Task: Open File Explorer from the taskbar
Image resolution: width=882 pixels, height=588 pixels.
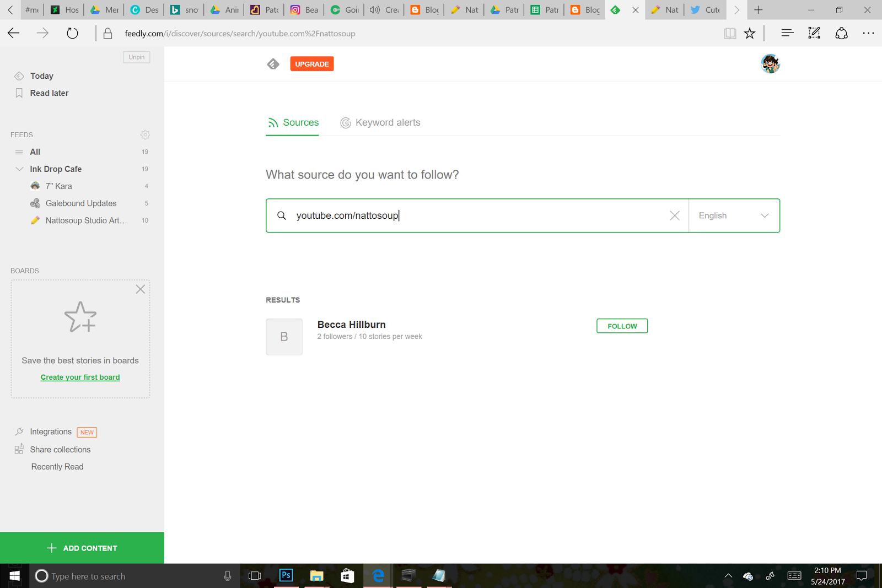Action: [x=316, y=576]
